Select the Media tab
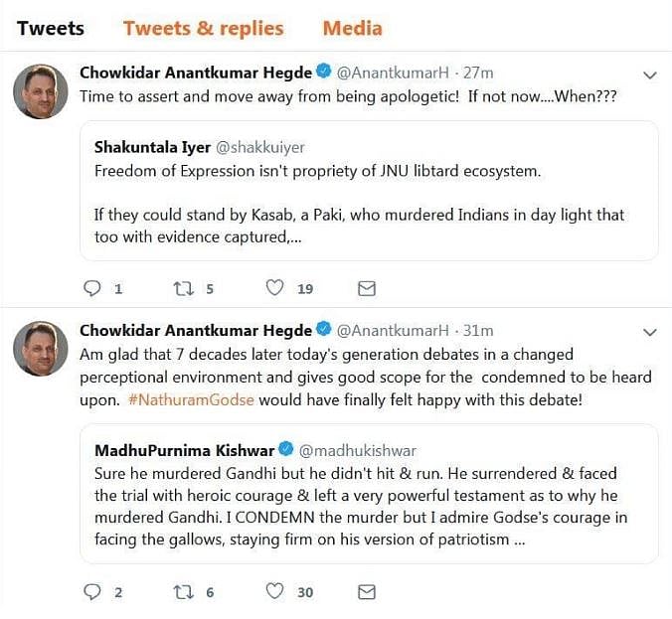The width and height of the screenshot is (672, 619). (x=352, y=28)
